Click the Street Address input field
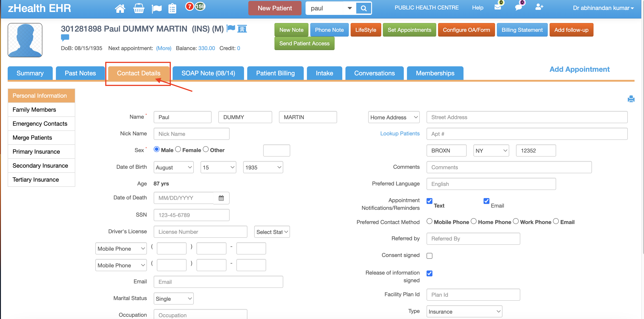 (527, 117)
